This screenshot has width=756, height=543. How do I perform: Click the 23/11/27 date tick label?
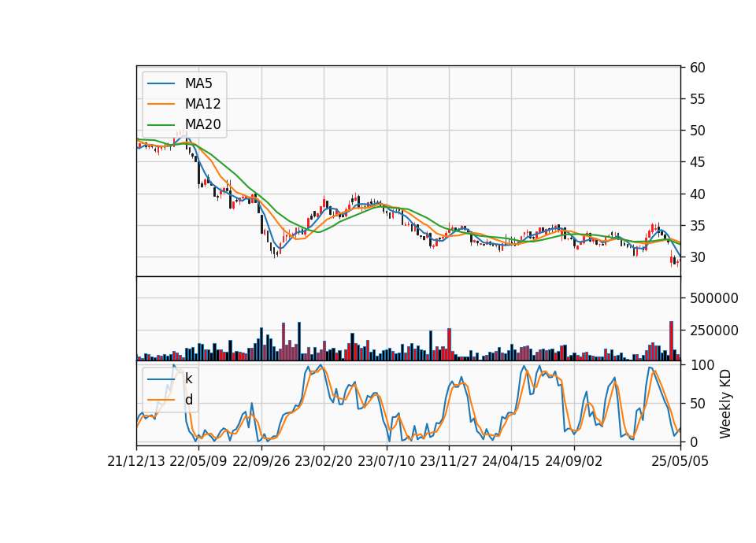[448, 462]
